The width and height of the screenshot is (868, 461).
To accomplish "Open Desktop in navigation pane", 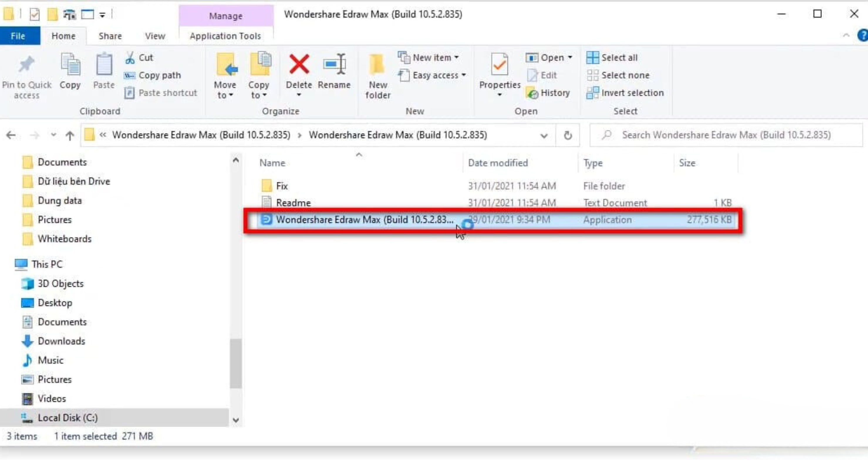I will (x=46, y=303).
